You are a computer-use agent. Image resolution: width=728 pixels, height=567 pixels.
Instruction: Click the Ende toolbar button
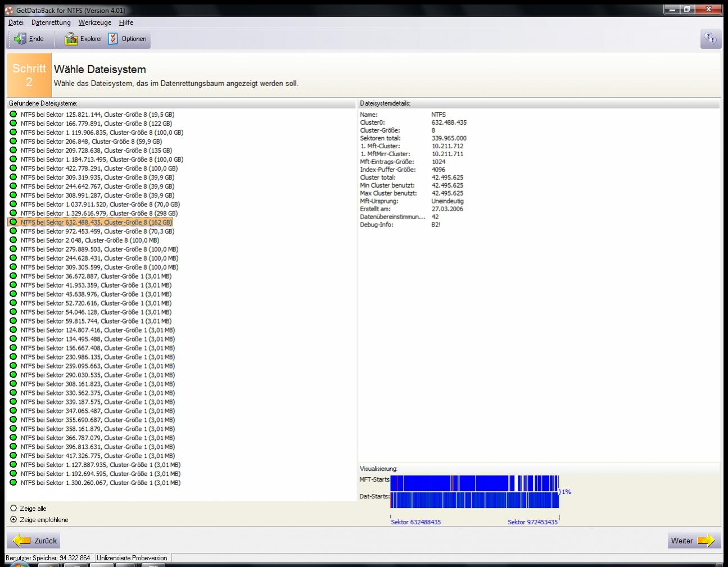(29, 39)
